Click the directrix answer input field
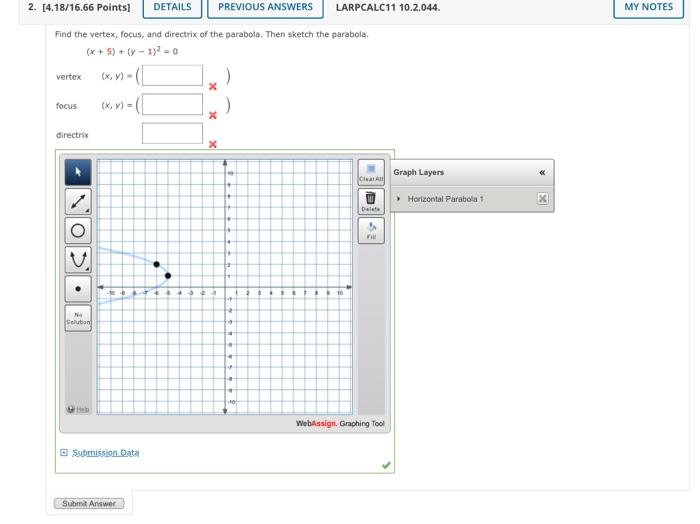Image resolution: width=700 pixels, height=524 pixels. click(172, 133)
